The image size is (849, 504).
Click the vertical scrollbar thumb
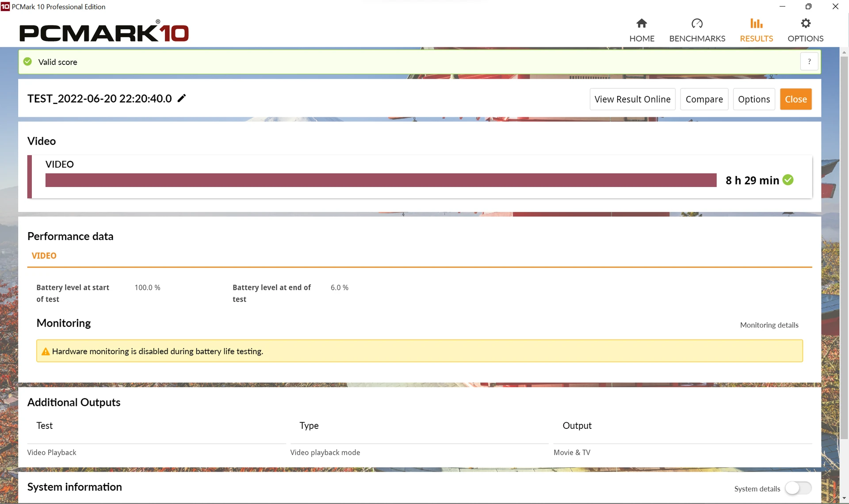844,248
